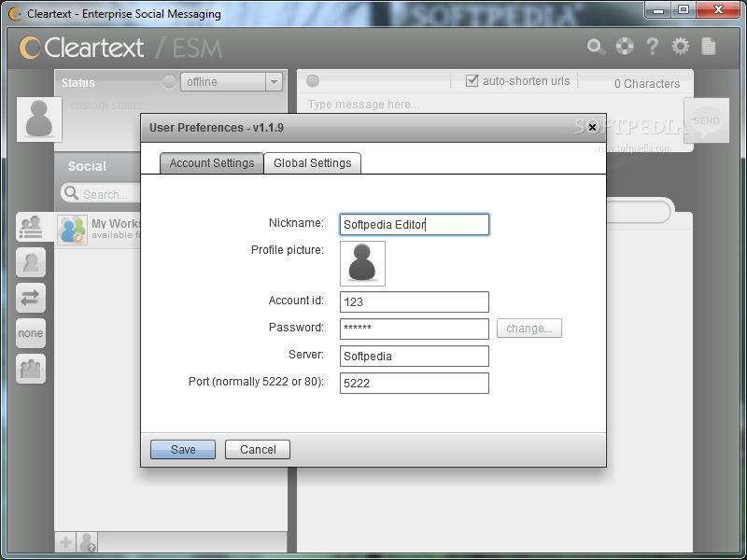
Task: Click the document page icon in header
Action: pos(709,46)
